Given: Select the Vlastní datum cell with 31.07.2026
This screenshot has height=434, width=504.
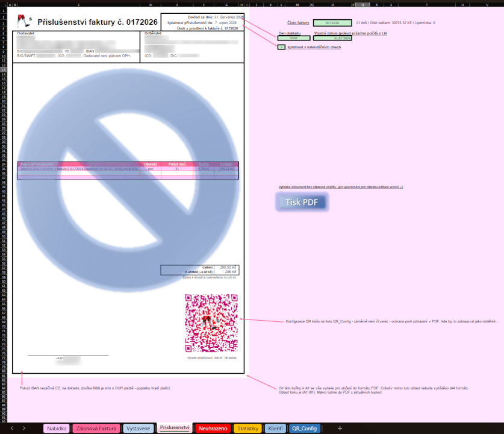Looking at the screenshot, I should click(332, 38).
